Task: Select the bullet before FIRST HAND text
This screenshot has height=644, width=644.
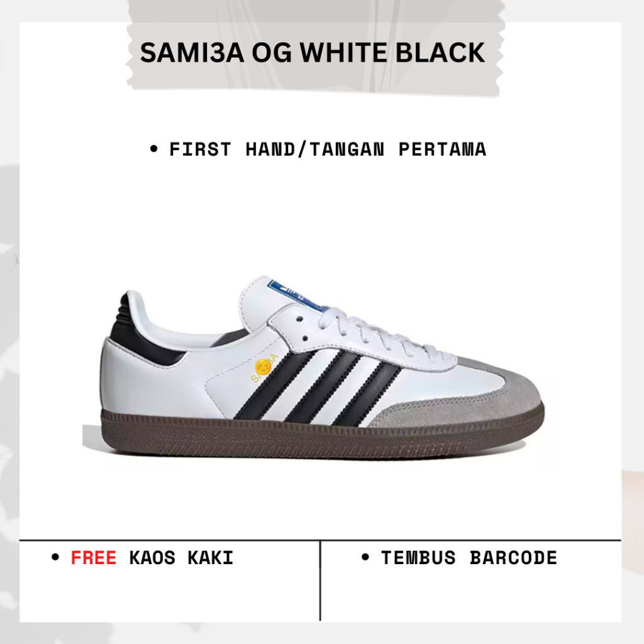Action: (x=154, y=148)
